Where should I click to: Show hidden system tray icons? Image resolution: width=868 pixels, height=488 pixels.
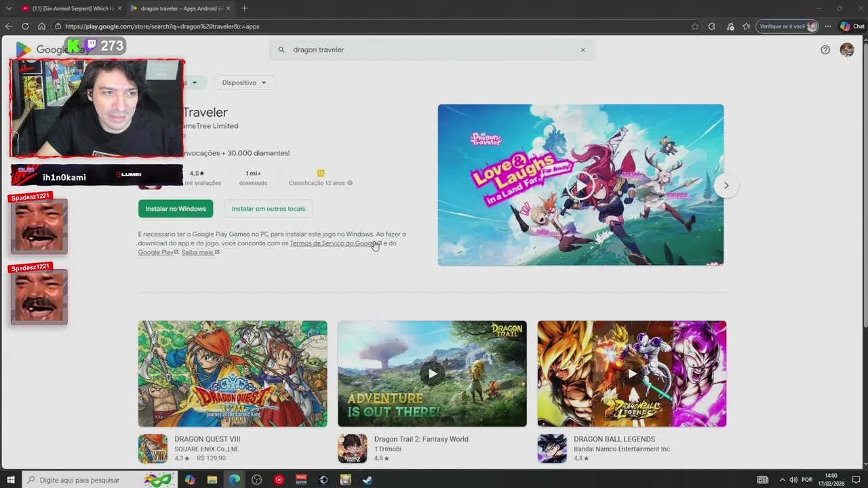tap(782, 480)
